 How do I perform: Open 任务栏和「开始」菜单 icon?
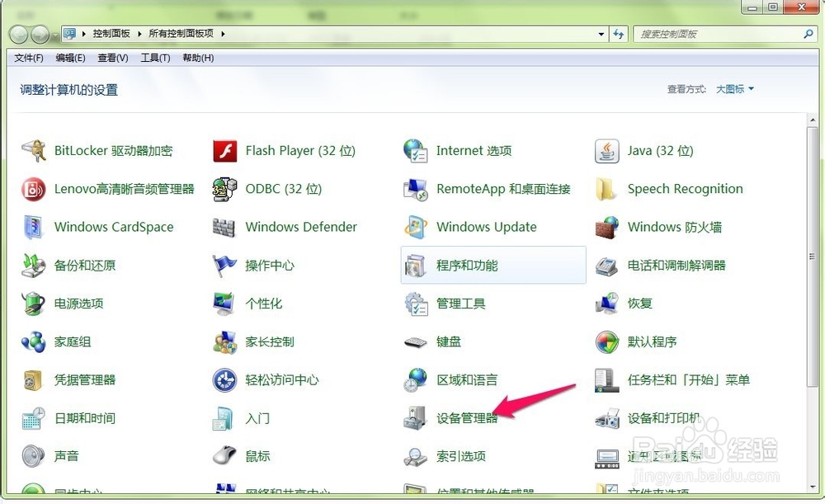pyautogui.click(x=606, y=379)
